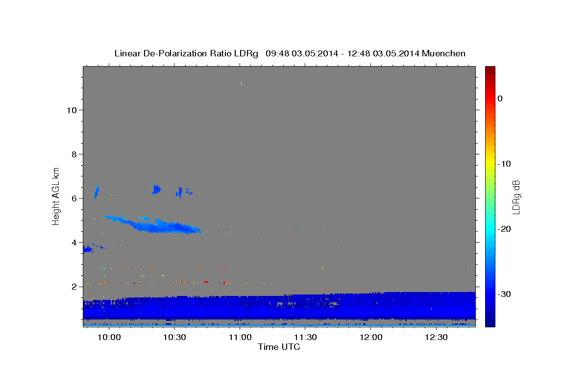
Task: Click the dark blue bottom of the colorbar
Action: pyautogui.click(x=490, y=322)
